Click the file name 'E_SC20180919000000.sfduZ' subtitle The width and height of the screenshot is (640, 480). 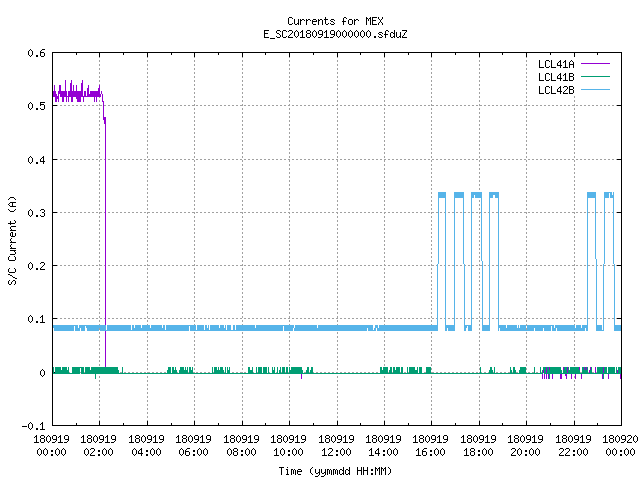point(335,34)
